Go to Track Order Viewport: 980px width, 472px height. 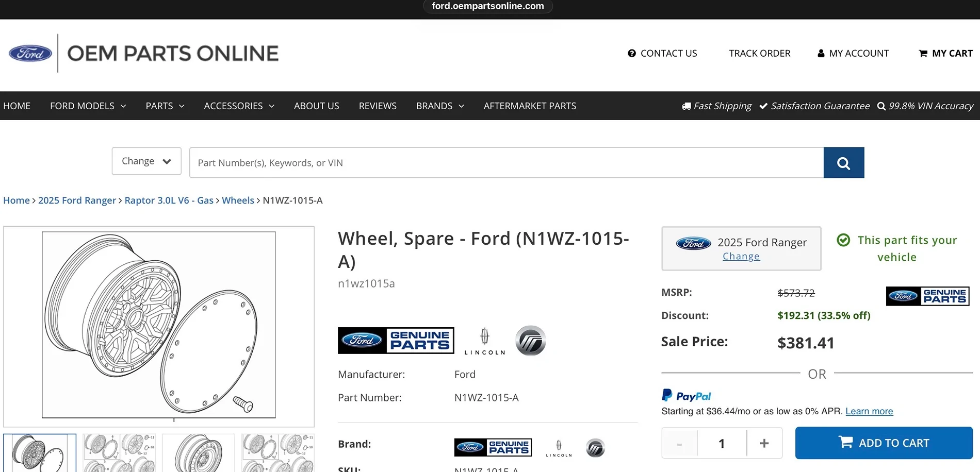click(760, 53)
